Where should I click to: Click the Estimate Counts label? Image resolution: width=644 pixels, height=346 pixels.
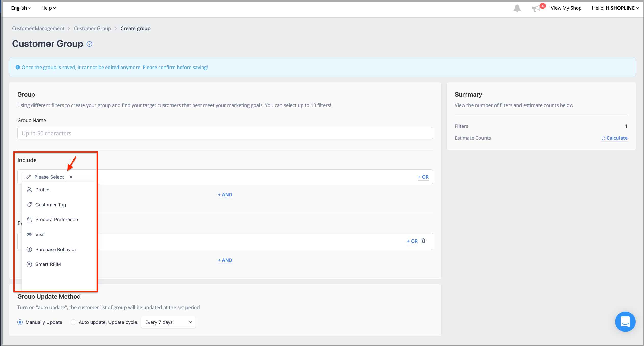(x=473, y=138)
